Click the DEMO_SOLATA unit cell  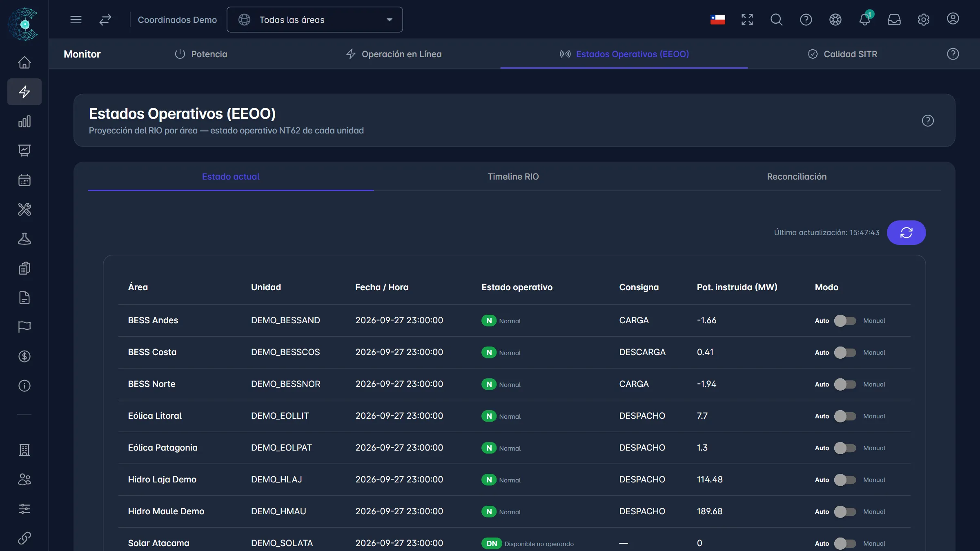click(282, 543)
